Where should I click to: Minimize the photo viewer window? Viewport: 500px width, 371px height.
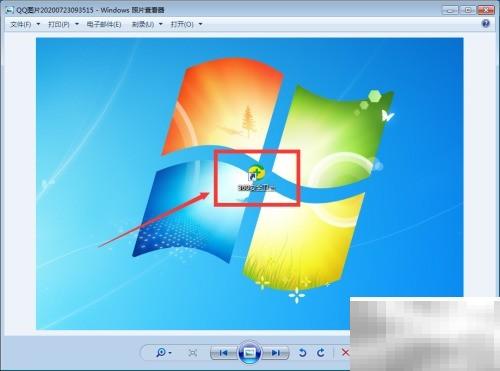[x=450, y=10]
